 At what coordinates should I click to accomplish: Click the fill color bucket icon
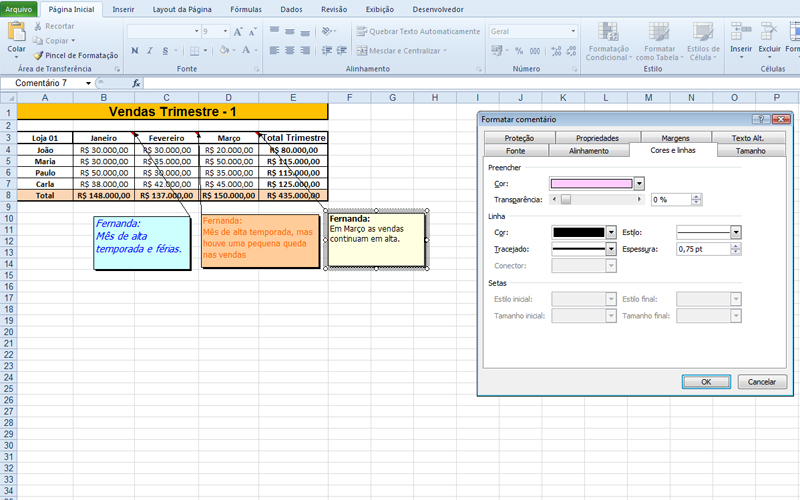point(224,50)
